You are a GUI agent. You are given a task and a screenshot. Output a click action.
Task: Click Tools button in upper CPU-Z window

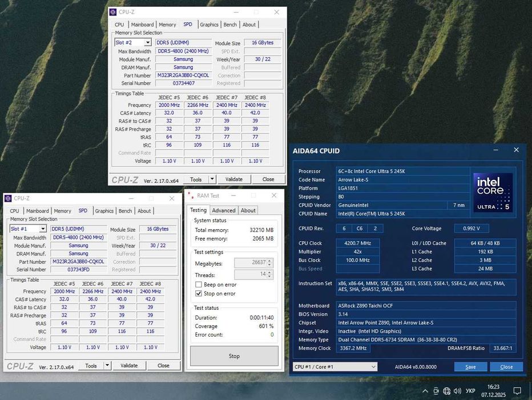coord(196,179)
